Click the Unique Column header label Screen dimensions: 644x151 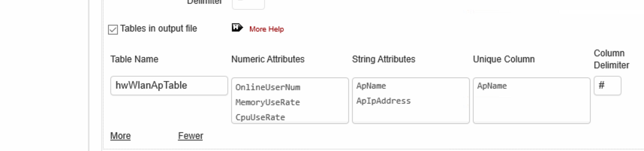point(504,59)
